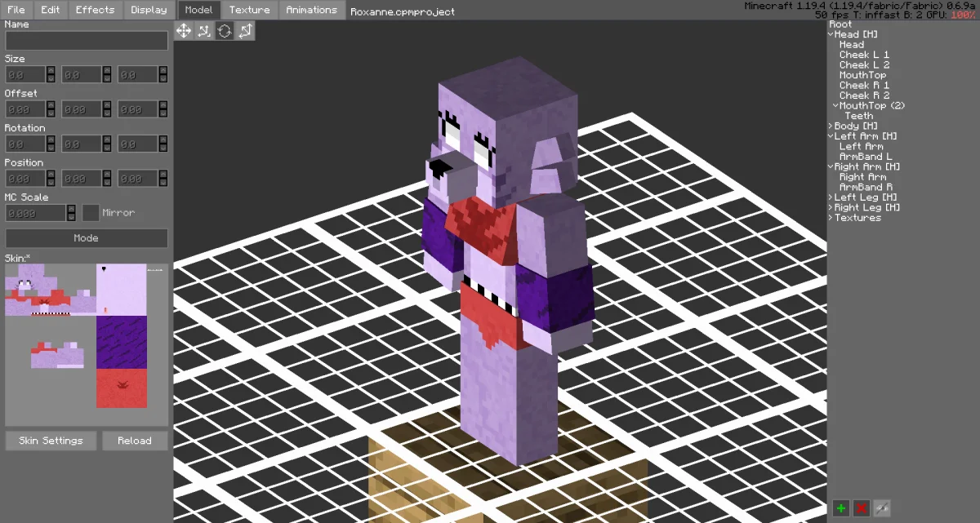Select the ArmBand R tree item
The width and height of the screenshot is (980, 523).
[866, 187]
